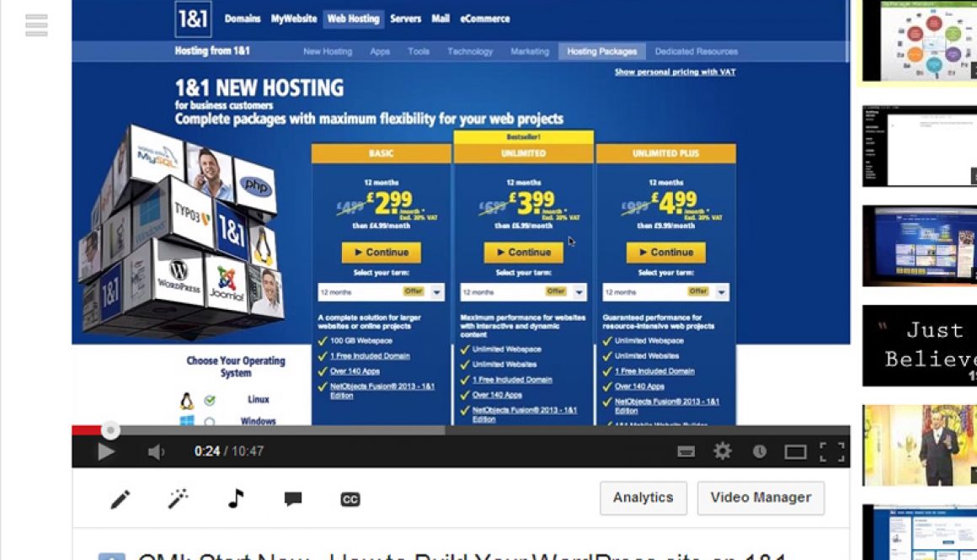Open the CC captions editor
The image size is (977, 560).
(x=350, y=499)
